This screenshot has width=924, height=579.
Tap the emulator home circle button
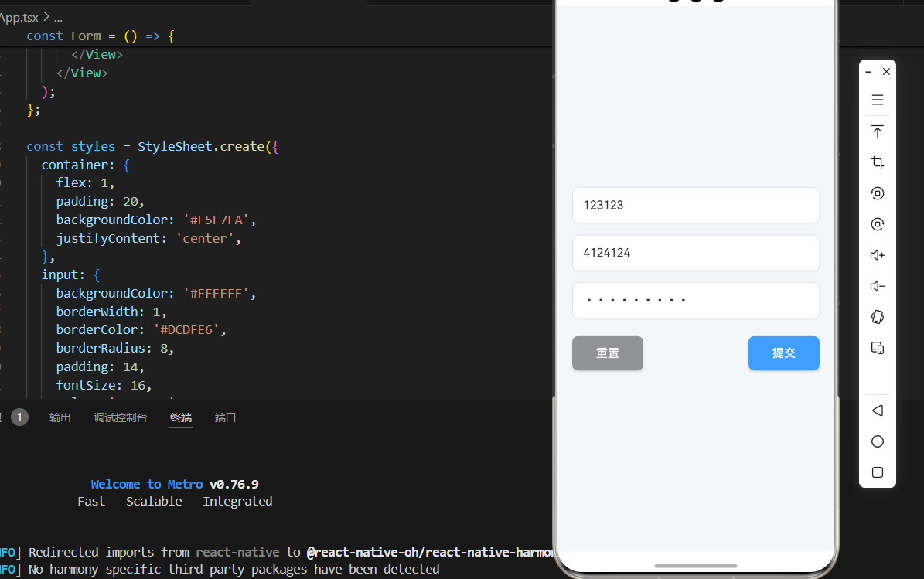click(878, 441)
